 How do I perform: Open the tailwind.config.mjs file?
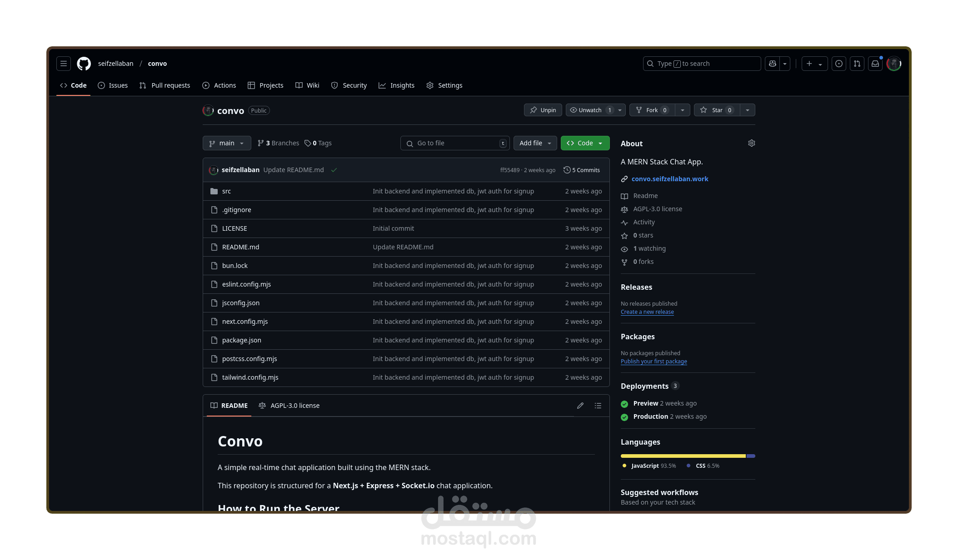(250, 377)
